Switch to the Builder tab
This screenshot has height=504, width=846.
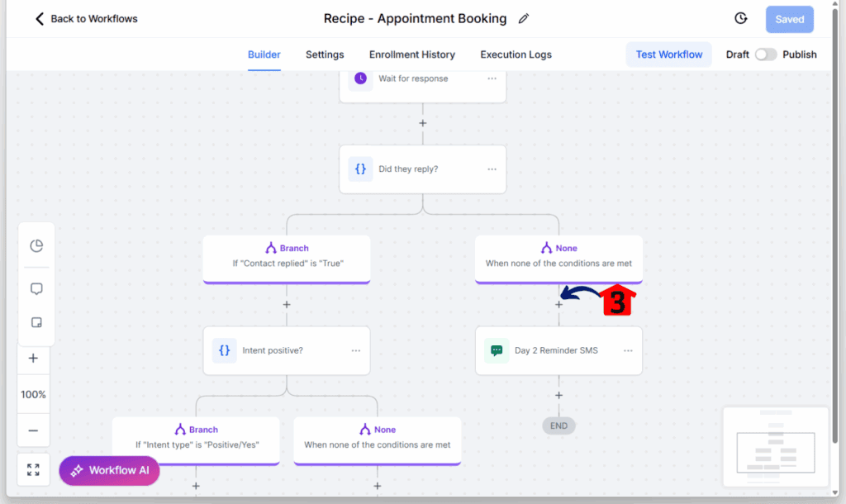[264, 55]
